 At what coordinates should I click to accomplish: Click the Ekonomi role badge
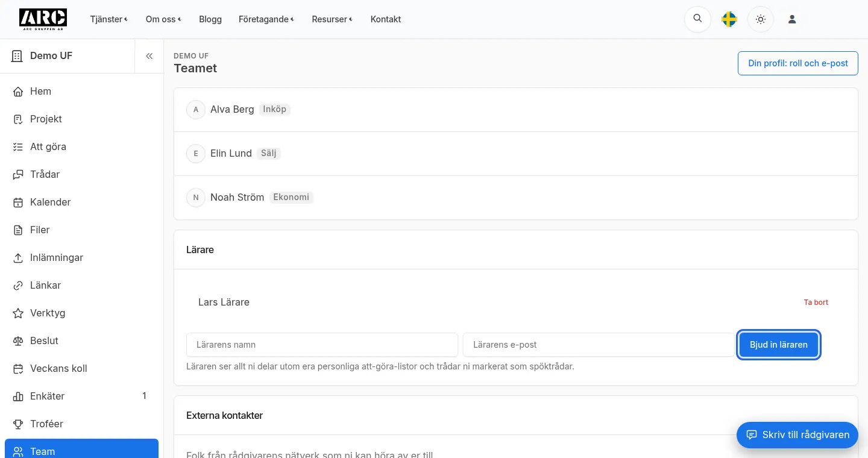[291, 198]
